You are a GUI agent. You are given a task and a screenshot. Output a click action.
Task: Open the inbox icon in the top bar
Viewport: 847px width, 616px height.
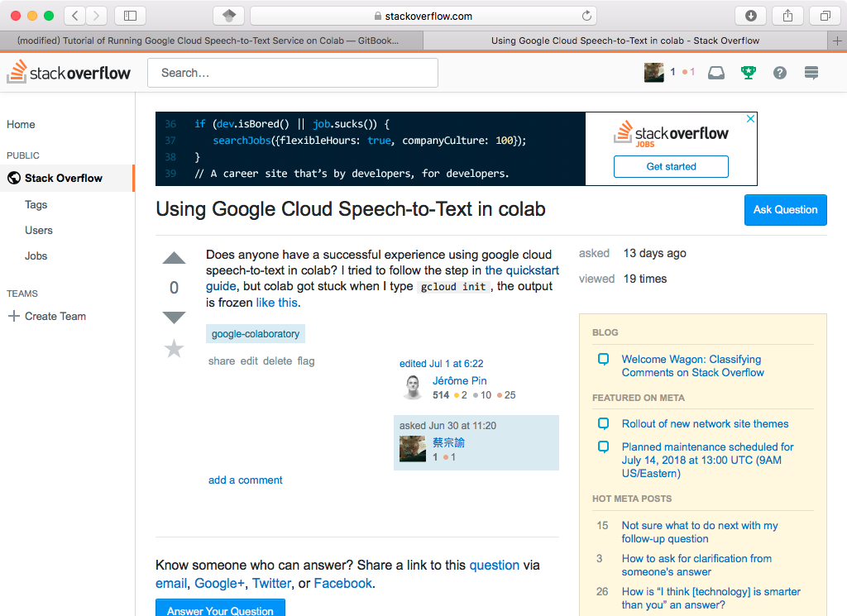(x=716, y=73)
